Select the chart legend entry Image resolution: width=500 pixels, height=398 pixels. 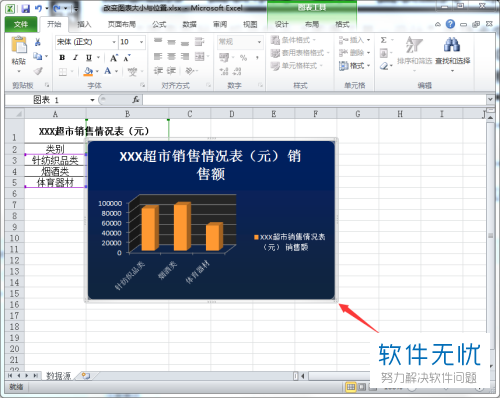point(289,242)
